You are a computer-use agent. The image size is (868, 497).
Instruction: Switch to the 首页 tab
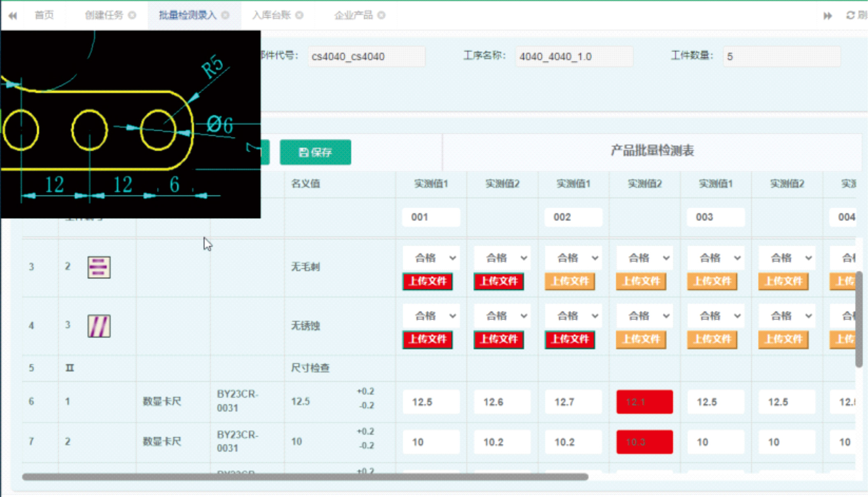pos(44,15)
